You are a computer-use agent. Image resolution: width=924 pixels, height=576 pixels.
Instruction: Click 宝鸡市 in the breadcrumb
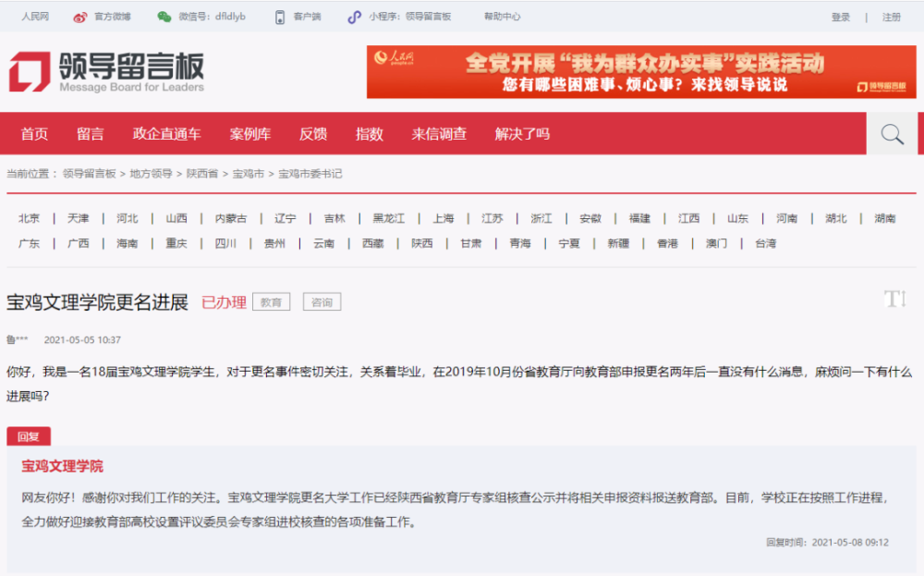pos(248,174)
